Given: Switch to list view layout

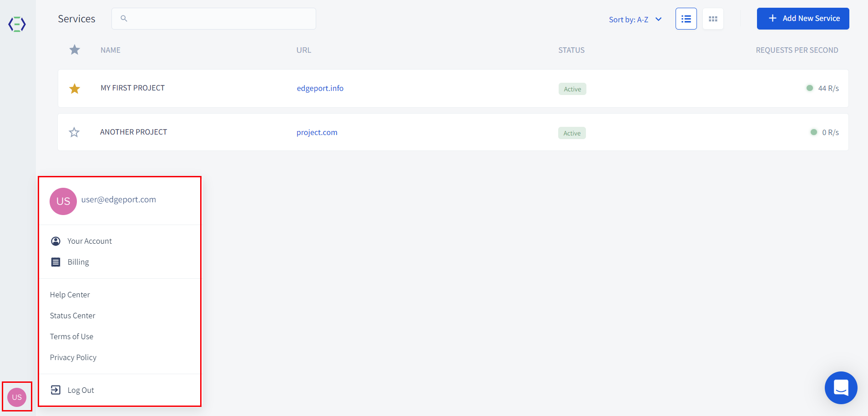Looking at the screenshot, I should click(686, 19).
